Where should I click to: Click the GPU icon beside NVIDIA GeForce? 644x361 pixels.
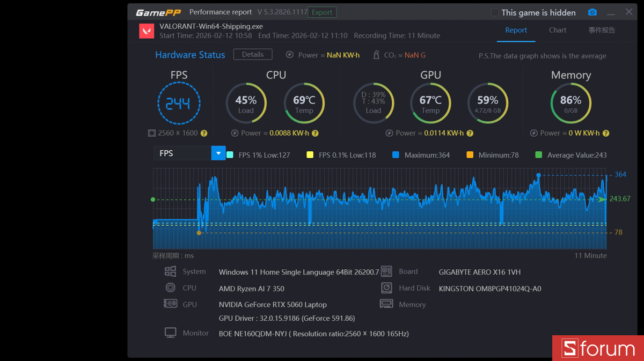[170, 304]
